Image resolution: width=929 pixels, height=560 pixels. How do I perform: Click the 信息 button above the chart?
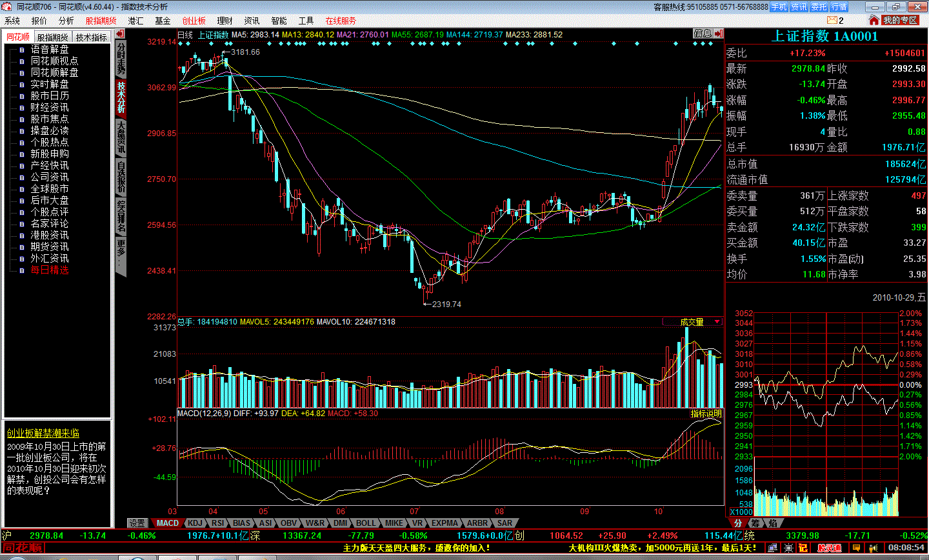coord(703,34)
